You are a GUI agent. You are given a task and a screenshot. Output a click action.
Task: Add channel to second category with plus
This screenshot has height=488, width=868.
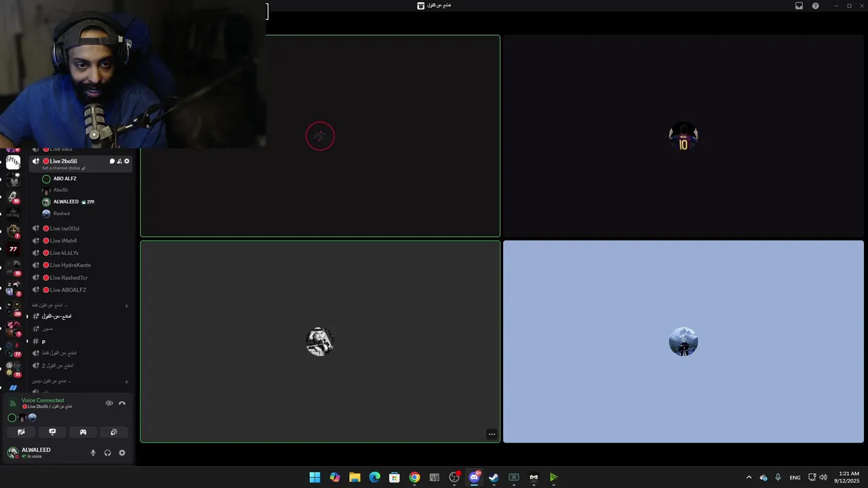coord(126,382)
